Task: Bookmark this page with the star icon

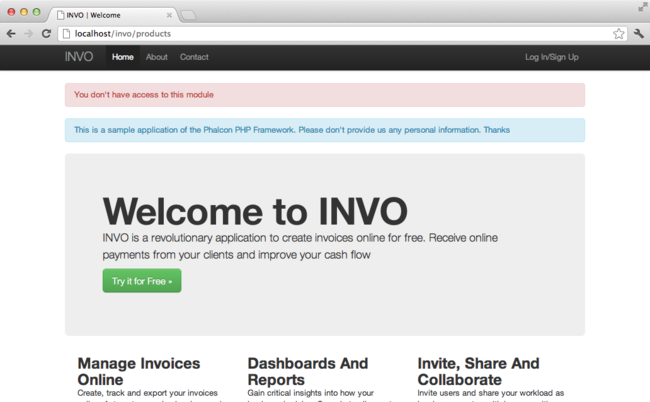Action: tap(619, 33)
